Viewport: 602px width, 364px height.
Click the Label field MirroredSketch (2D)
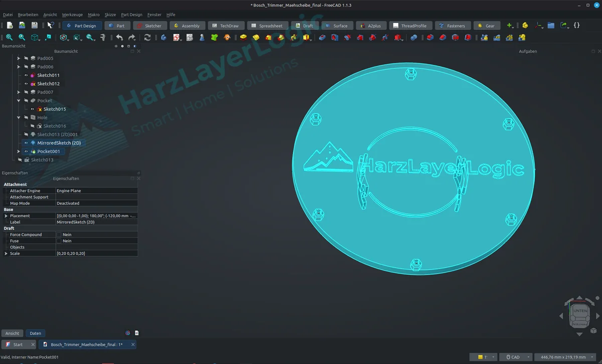tap(96, 222)
